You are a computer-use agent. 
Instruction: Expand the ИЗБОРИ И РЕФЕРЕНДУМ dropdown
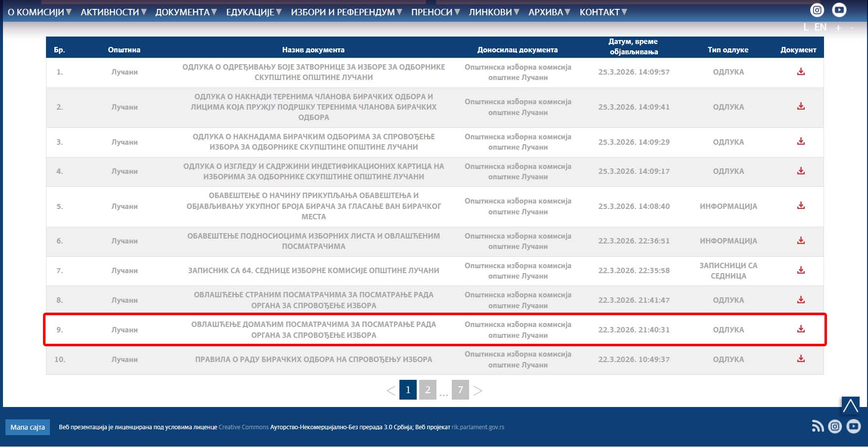[347, 12]
